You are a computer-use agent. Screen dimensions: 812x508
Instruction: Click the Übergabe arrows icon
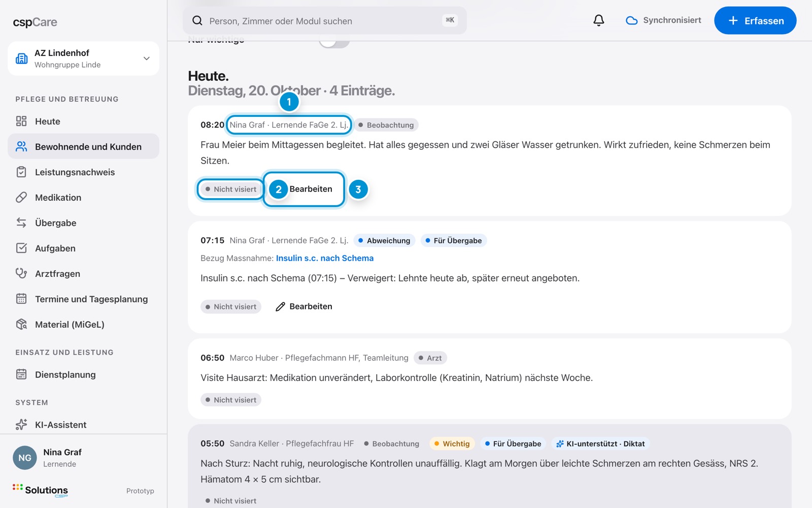[x=21, y=223]
